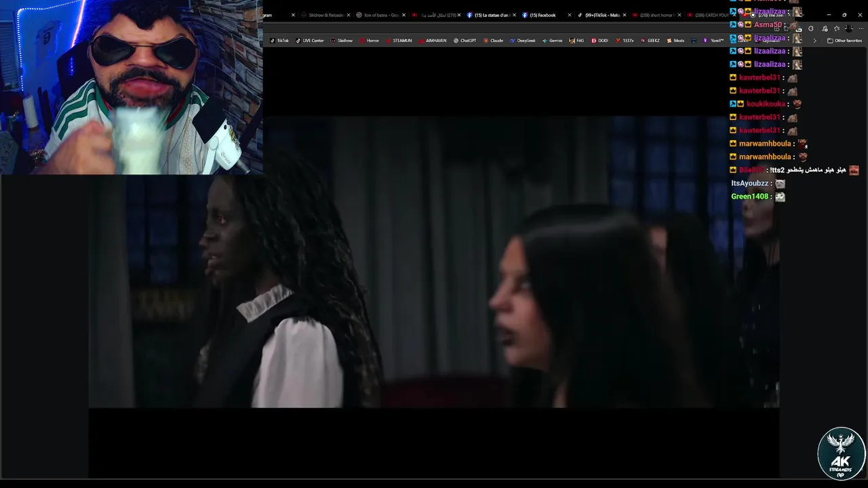Close the (15) Facebook tab
868x488 pixels.
pos(570,15)
